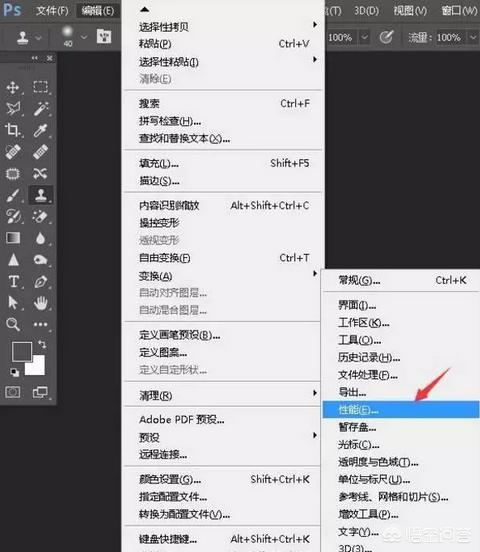The height and width of the screenshot is (552, 480).
Task: Click the foreground color swatch
Action: click(22, 351)
